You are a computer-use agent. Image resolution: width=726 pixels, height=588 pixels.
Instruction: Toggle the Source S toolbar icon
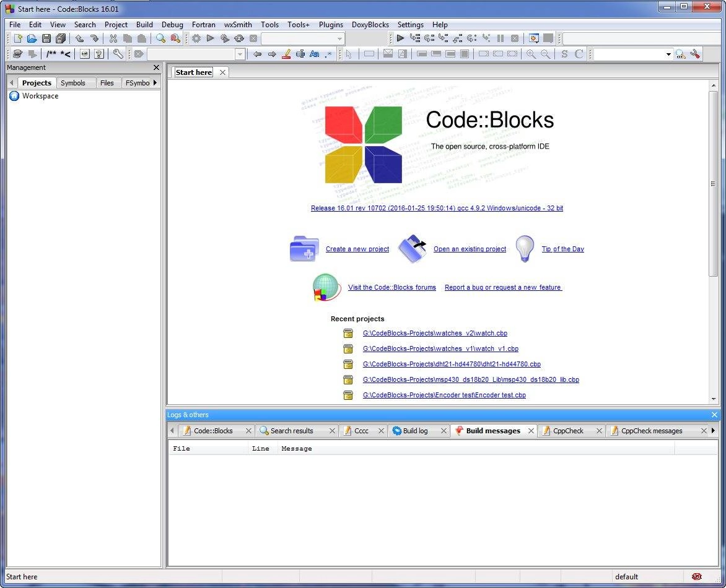pos(564,54)
